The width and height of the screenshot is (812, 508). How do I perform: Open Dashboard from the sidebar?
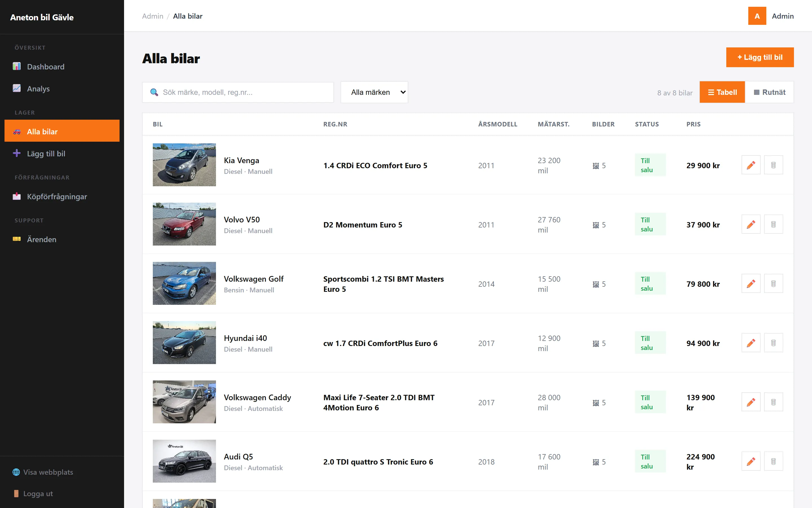coord(62,67)
